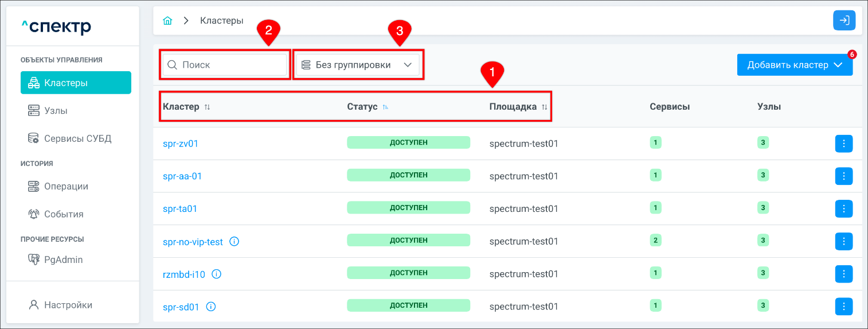Toggle sorting on the Статус column
This screenshot has height=329, width=868.
385,107
